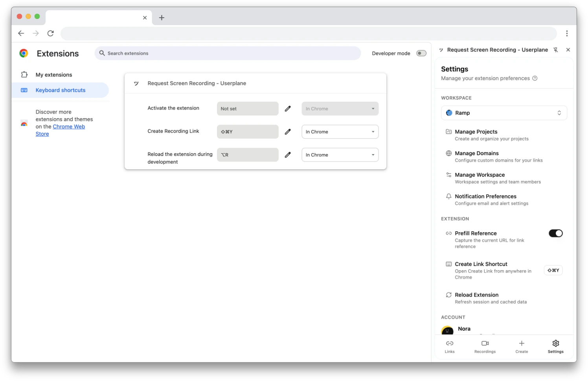Toggle off Prefill Reference

pos(555,233)
